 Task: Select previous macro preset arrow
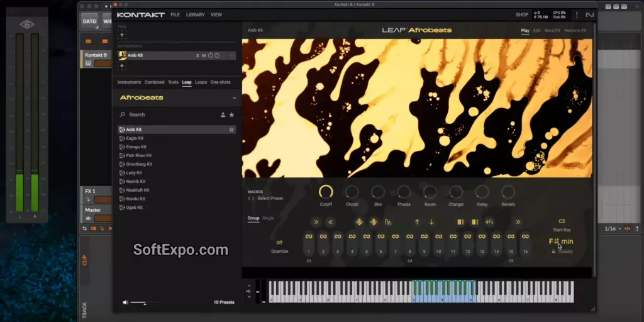tap(249, 198)
